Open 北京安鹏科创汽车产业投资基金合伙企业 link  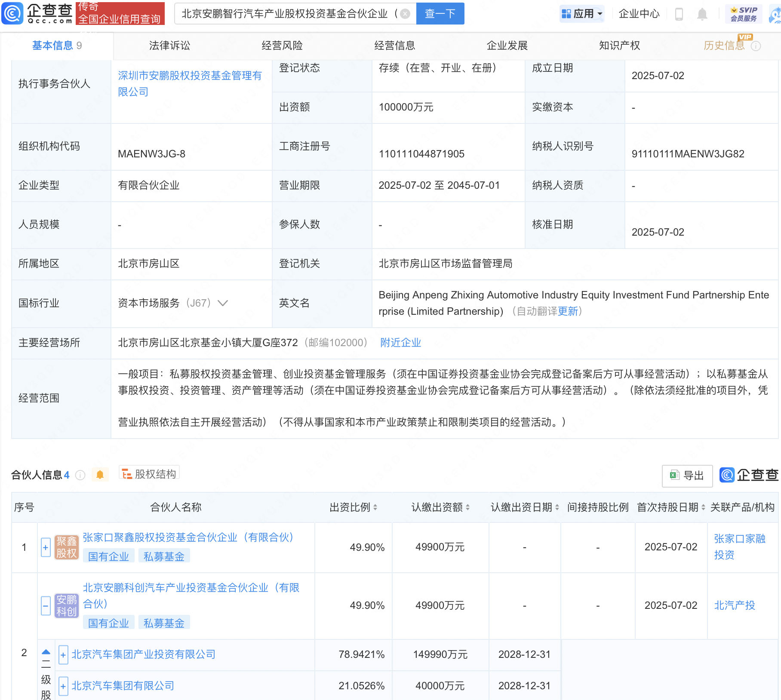pos(191,596)
